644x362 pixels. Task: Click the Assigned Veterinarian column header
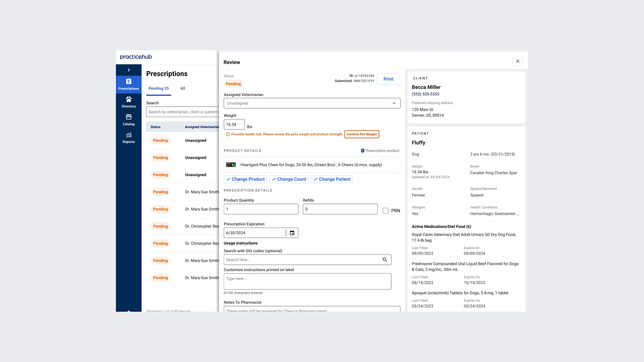(x=202, y=127)
